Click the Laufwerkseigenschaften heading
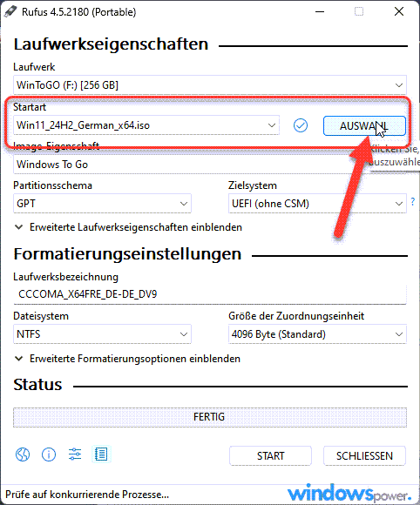420x505 pixels. 111,44
